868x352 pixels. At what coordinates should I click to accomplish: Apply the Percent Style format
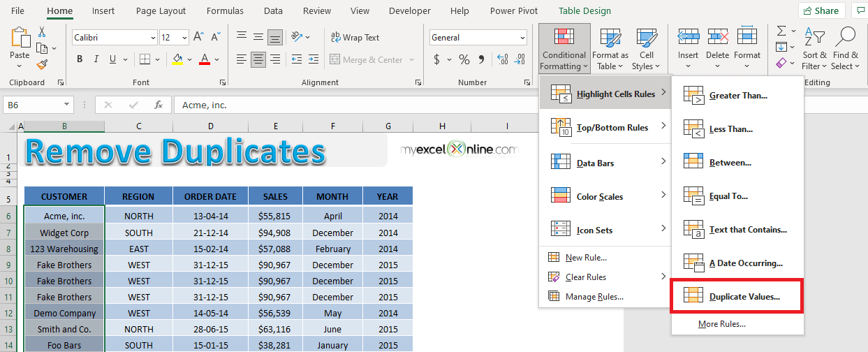pyautogui.click(x=464, y=59)
